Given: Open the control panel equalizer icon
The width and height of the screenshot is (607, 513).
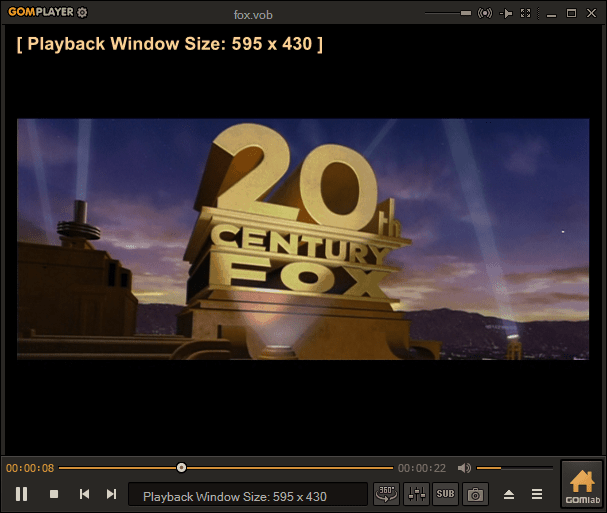Looking at the screenshot, I should pos(417,494).
